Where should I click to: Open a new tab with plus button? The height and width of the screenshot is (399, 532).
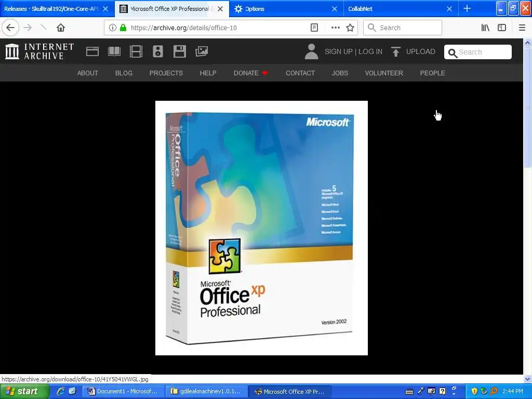467,8
